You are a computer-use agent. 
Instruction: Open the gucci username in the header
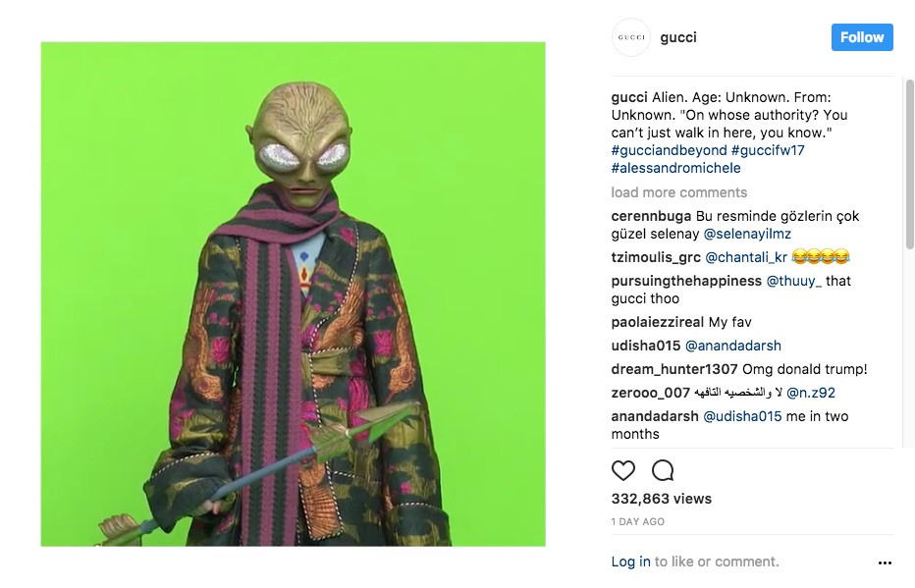678,37
